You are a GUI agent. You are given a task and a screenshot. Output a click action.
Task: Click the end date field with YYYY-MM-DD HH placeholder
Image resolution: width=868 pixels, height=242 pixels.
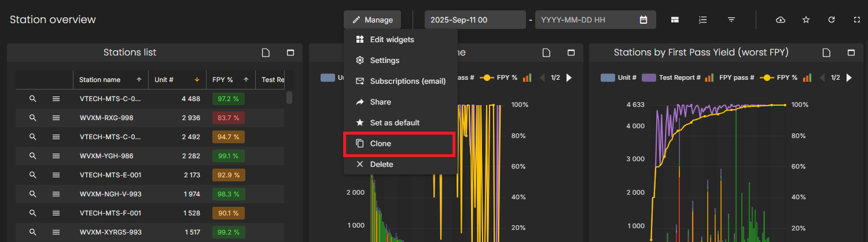point(595,20)
